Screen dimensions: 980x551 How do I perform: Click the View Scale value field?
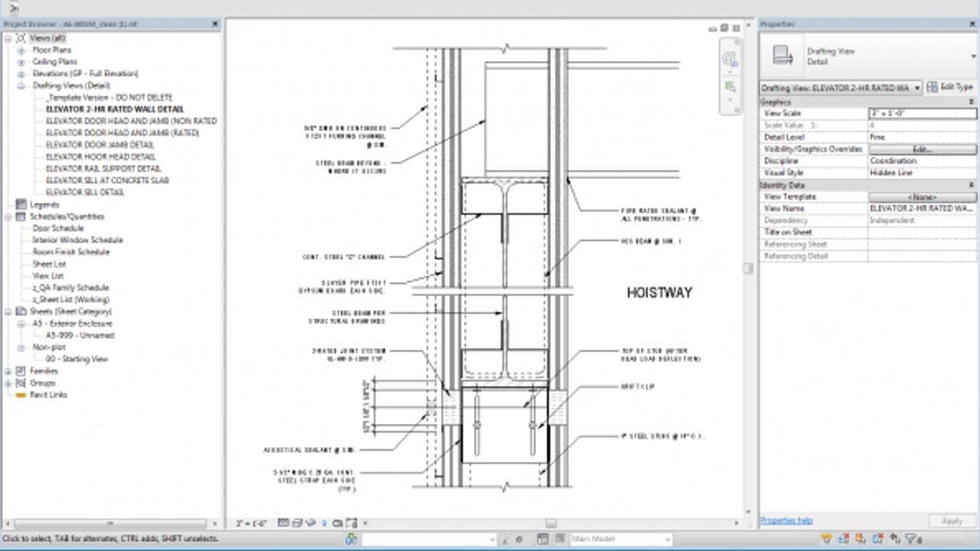(x=923, y=112)
